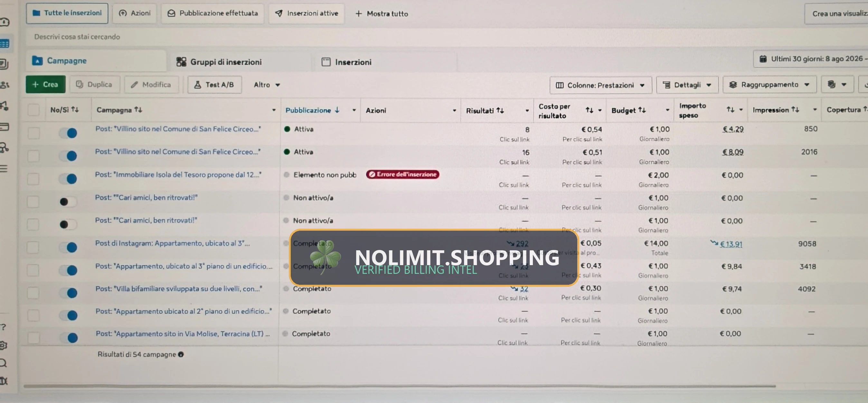Image resolution: width=868 pixels, height=403 pixels.
Task: Open the audiences people icon in sidebar
Action: coord(5,85)
